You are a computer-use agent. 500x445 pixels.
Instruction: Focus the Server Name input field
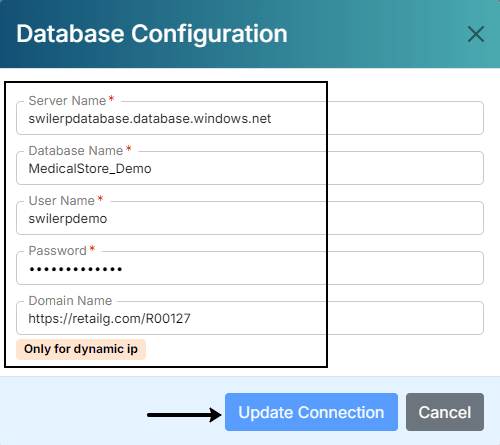coord(250,118)
